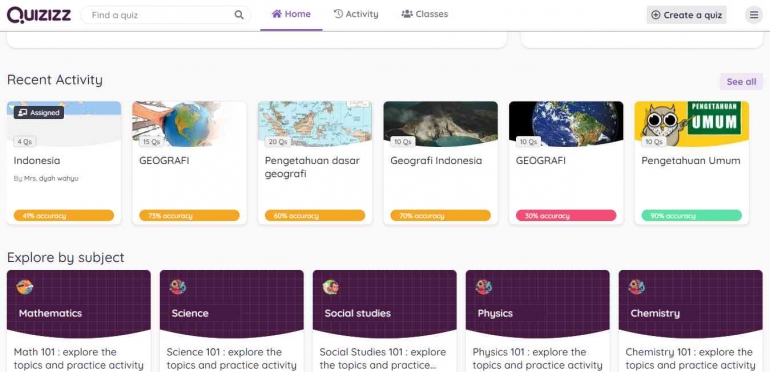Screen dimensions: 770x372
Task: Click the Home house icon
Action: click(x=277, y=14)
